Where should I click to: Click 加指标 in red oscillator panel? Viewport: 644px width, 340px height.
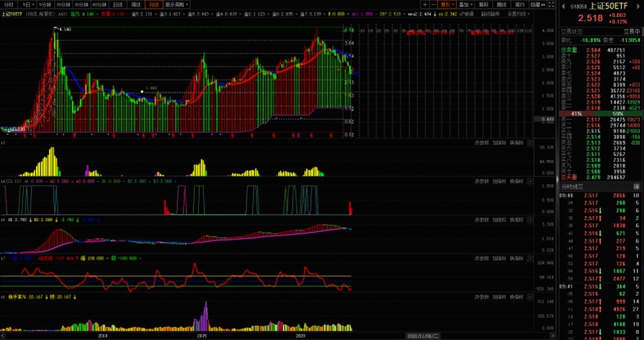pos(499,259)
